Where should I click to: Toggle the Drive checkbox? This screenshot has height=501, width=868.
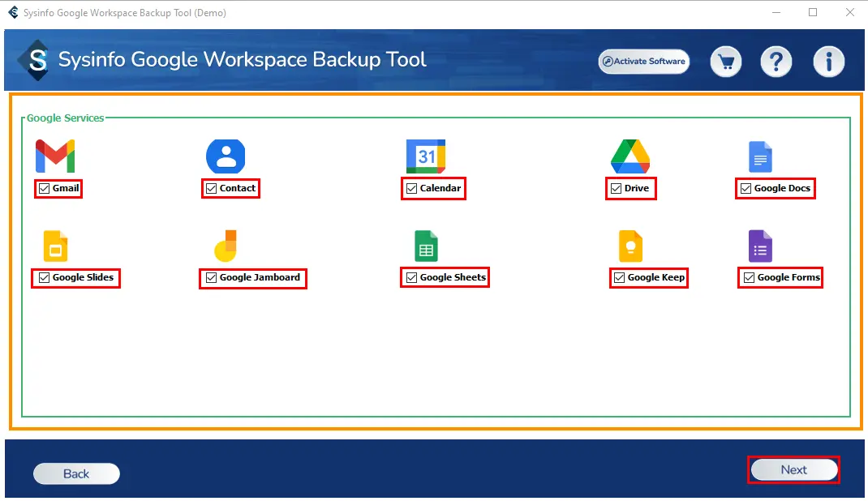[x=617, y=189]
